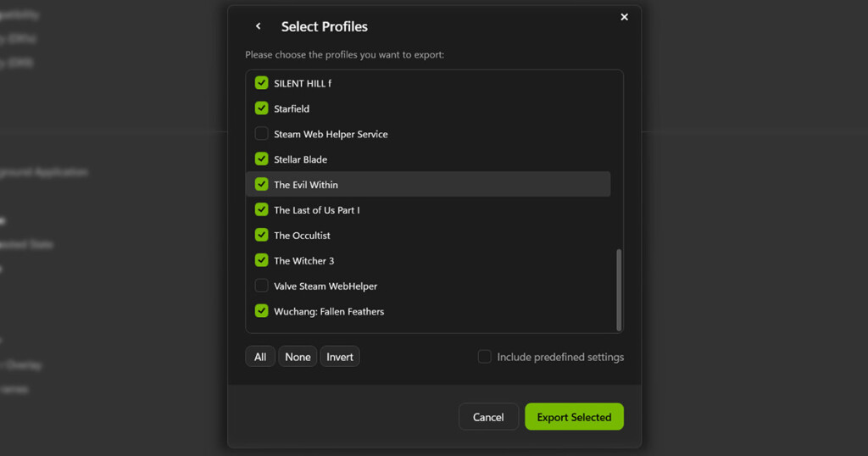The image size is (868, 456).
Task: Select the SILENT HILL f label text
Action: [x=303, y=84]
